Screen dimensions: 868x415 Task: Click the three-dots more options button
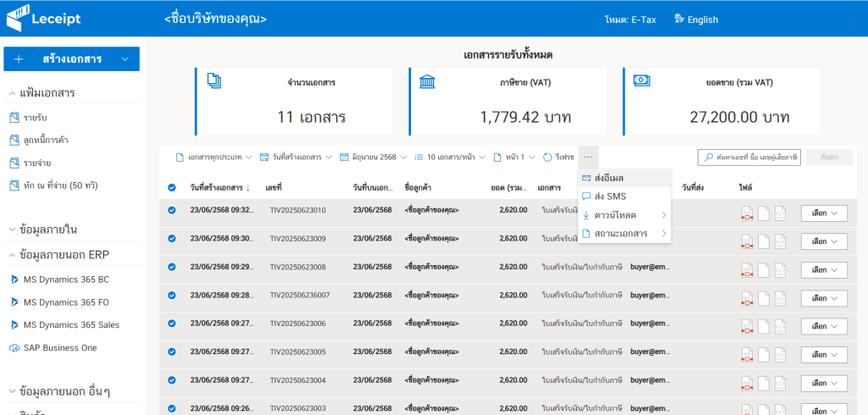(588, 158)
